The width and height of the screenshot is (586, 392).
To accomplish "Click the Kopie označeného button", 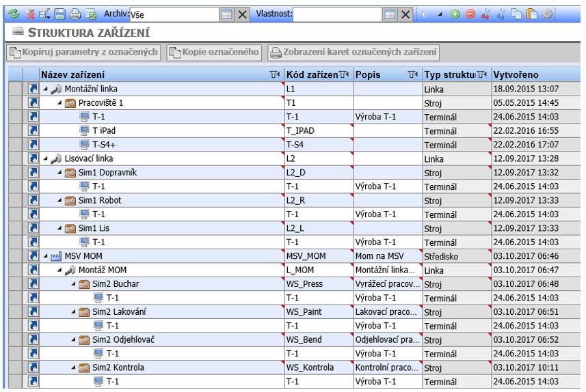I will pos(214,53).
